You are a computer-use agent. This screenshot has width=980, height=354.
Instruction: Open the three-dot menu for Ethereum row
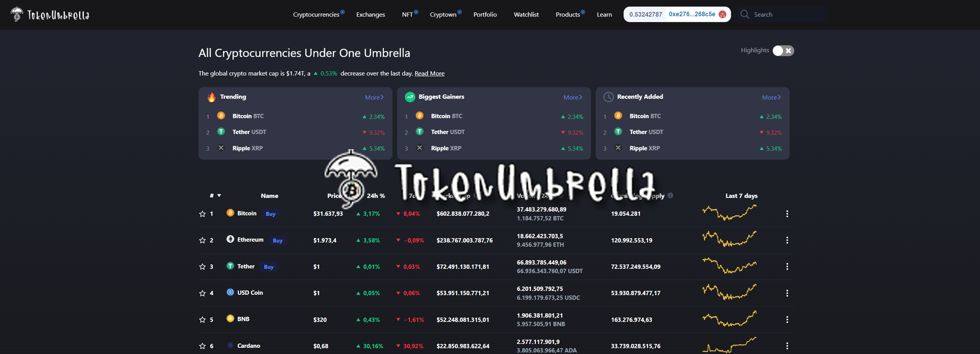tap(787, 240)
